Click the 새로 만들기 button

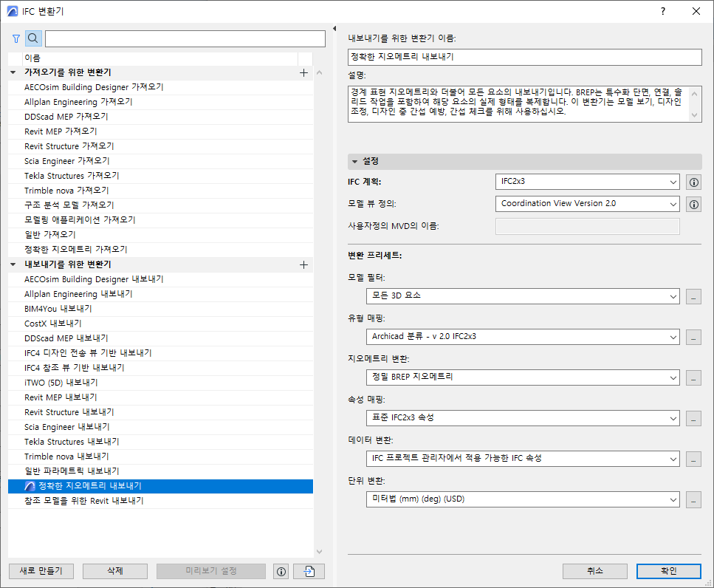click(x=41, y=570)
